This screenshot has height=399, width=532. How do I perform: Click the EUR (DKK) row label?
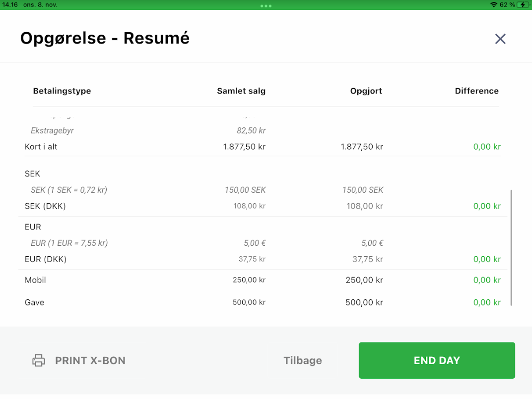tap(46, 259)
